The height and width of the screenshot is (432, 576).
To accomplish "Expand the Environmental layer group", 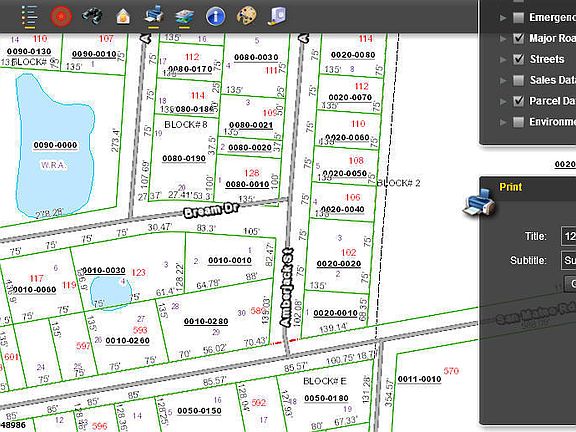I will coord(503,122).
